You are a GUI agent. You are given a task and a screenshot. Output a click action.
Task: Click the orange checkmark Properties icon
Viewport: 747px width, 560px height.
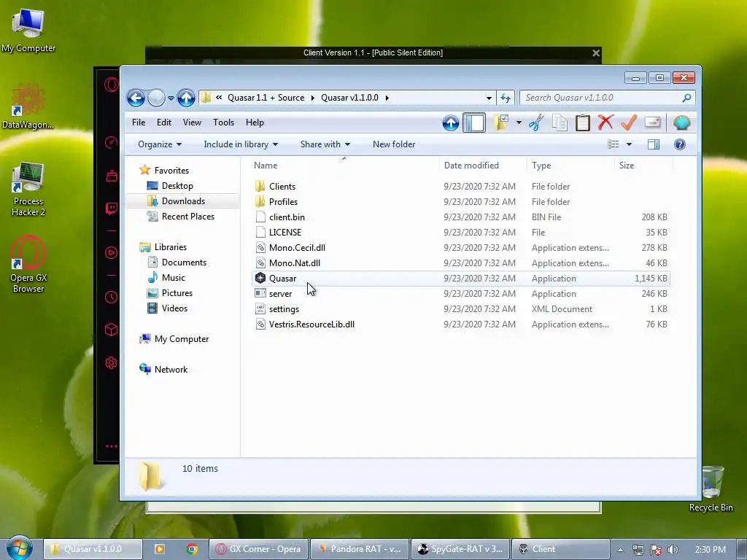pos(629,122)
